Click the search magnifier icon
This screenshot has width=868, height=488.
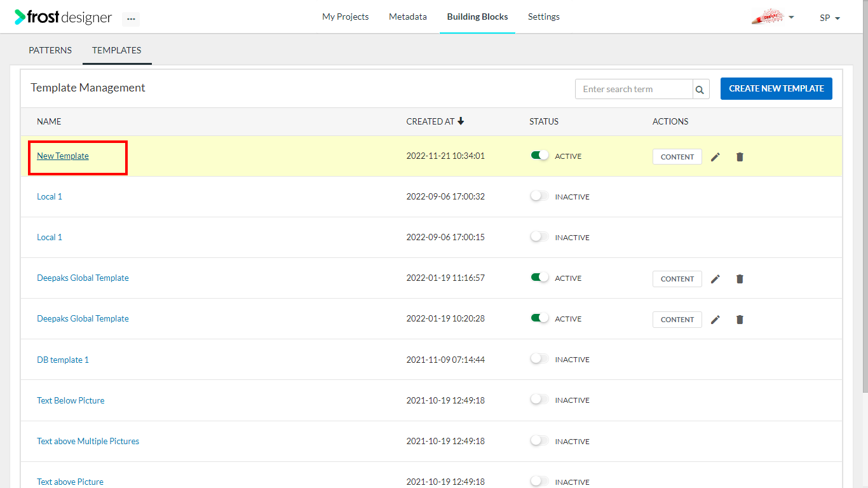click(700, 90)
